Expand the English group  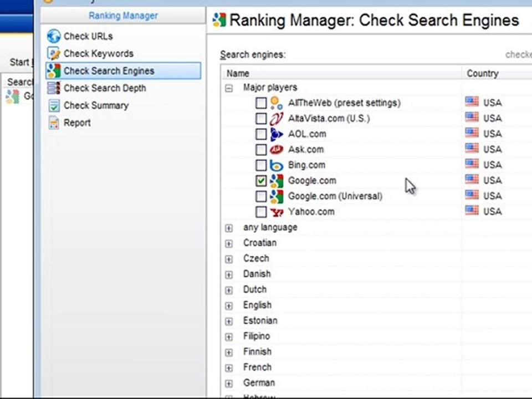229,306
